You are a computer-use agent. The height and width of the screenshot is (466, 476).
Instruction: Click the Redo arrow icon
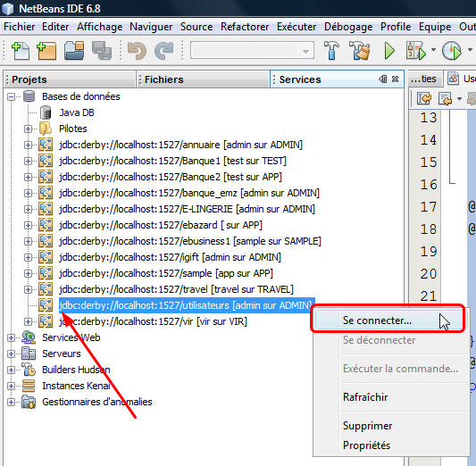[164, 51]
